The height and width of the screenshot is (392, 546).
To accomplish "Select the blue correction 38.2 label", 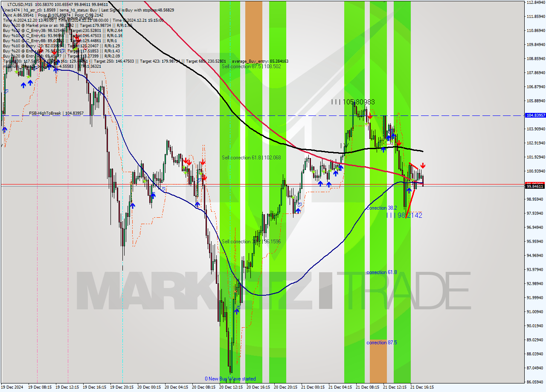I will coord(382,208).
